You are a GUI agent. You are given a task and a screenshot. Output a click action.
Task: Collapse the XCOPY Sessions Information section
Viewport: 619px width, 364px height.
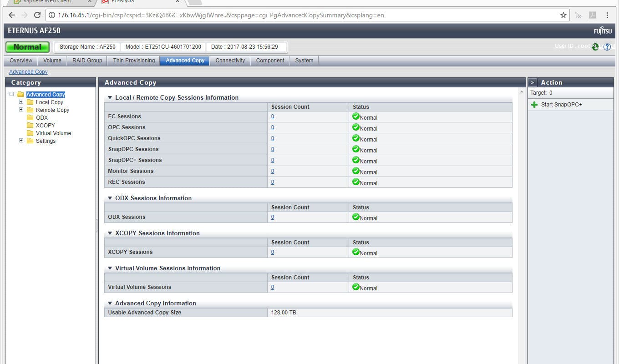coord(110,233)
